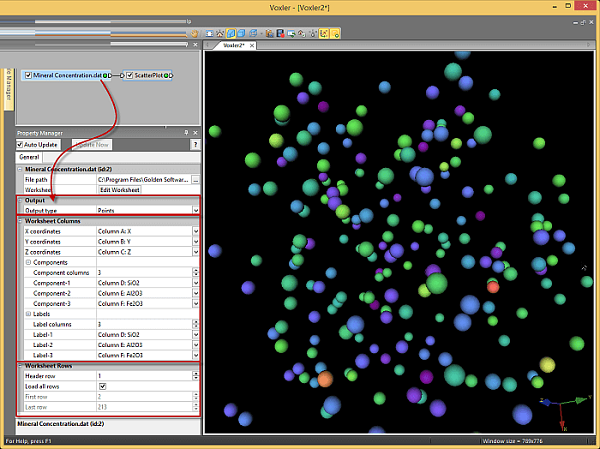600x449 pixels.
Task: Click the File path browse ellipsis button
Action: coord(196,180)
